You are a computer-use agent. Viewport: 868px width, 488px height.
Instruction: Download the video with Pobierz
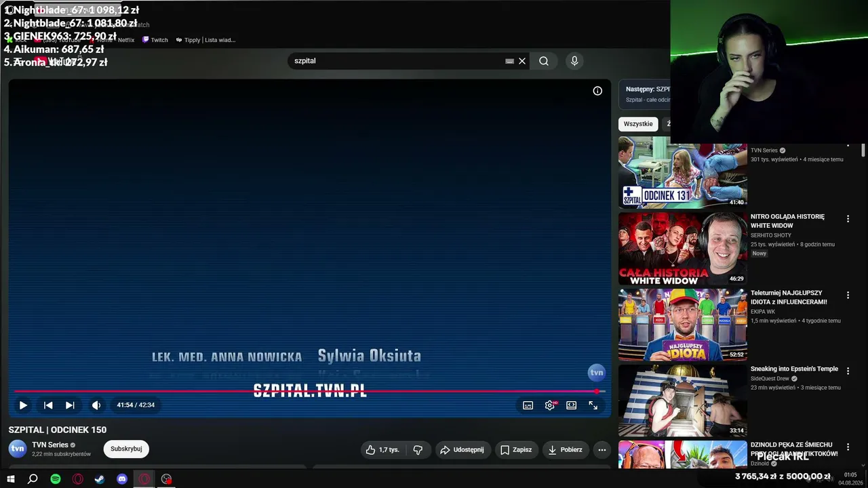565,449
